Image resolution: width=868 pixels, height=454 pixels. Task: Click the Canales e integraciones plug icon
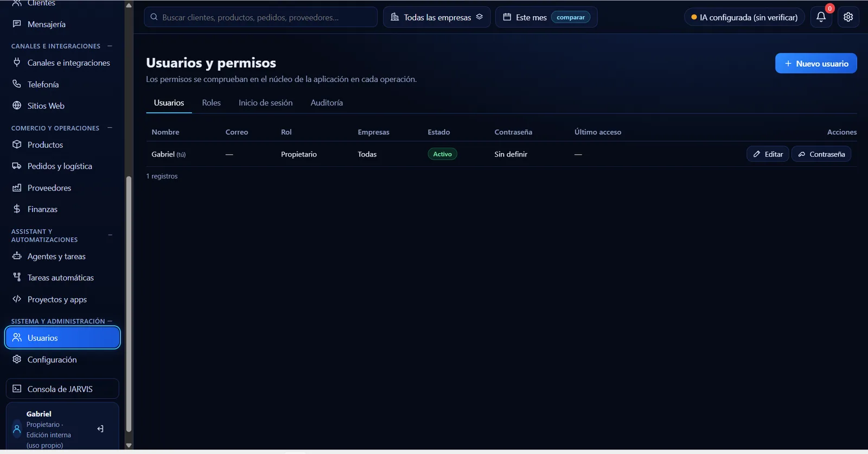point(17,62)
